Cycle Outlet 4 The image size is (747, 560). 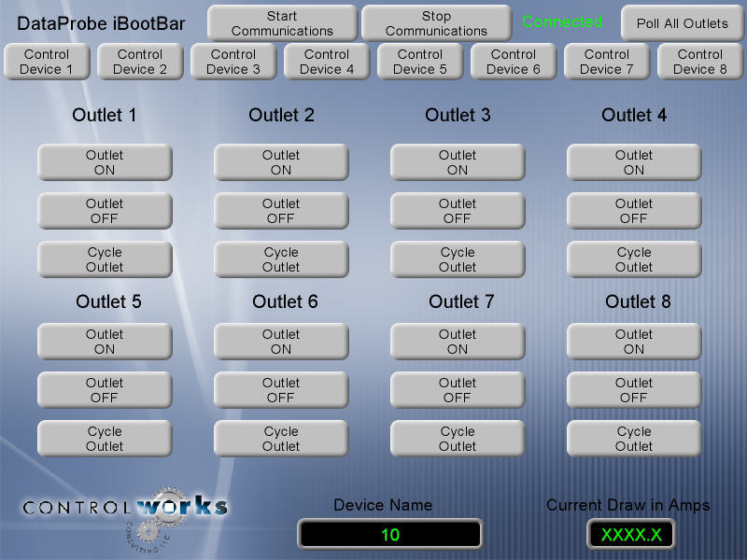pos(634,259)
